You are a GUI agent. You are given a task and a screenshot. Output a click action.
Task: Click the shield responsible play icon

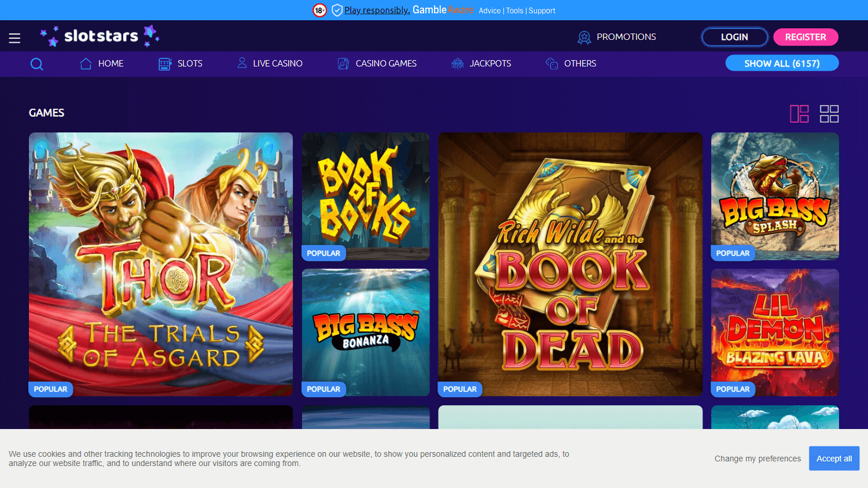tap(337, 10)
